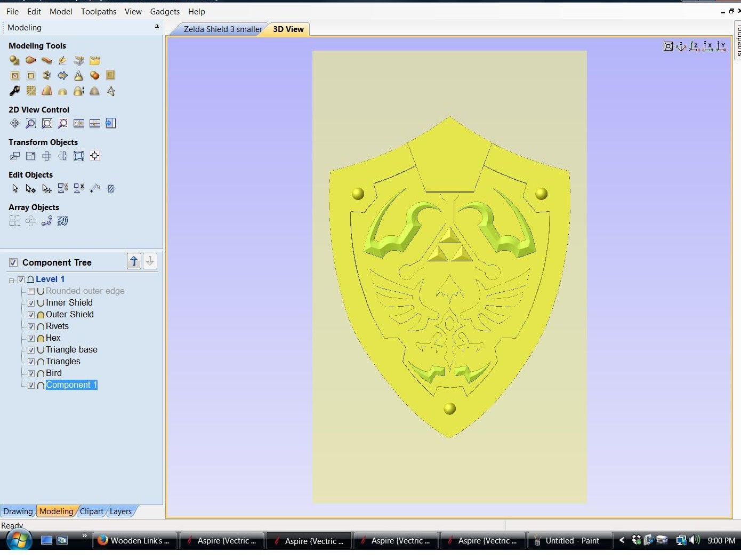This screenshot has width=741, height=560.
Task: Open the Toolpaths menu
Action: tap(98, 11)
